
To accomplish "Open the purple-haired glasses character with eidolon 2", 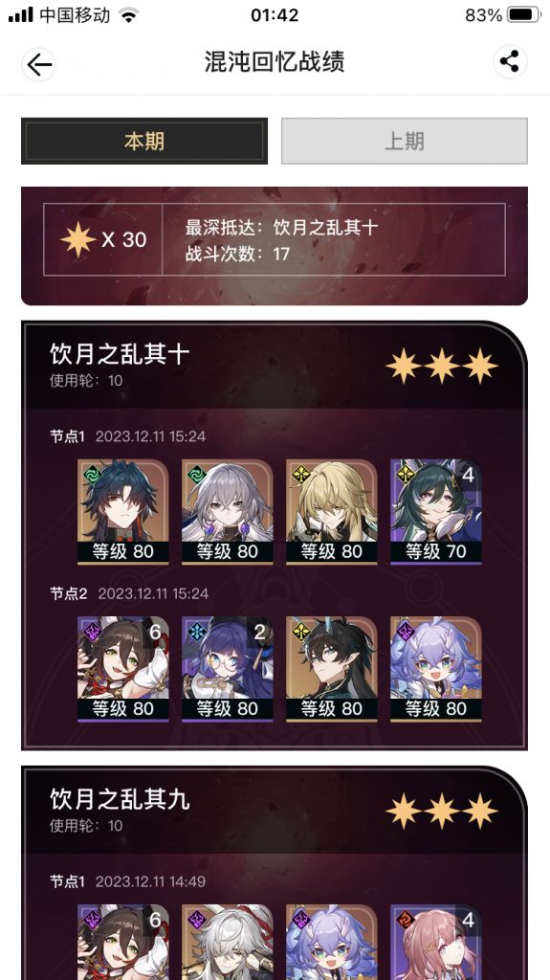I will pyautogui.click(x=228, y=669).
